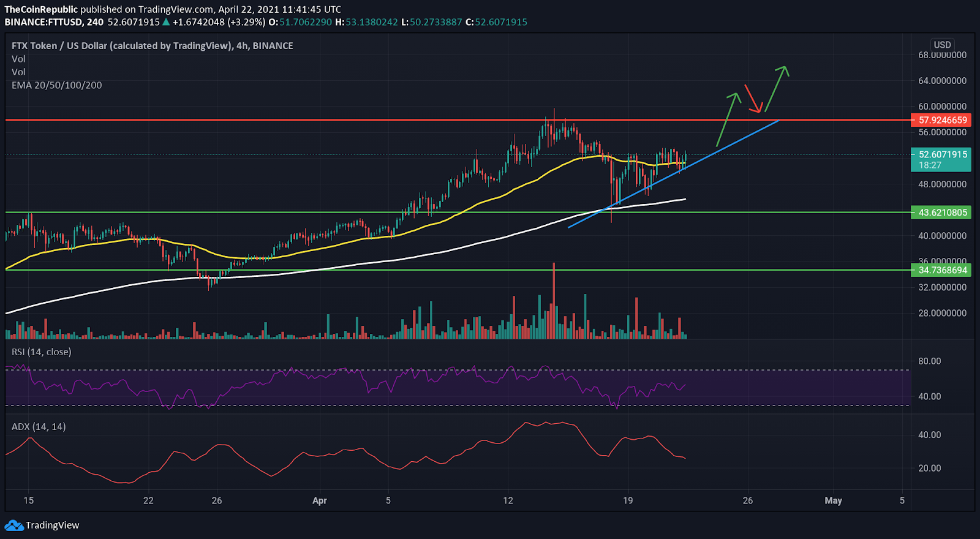Click TheCoinRepublic publisher name
980x539 pixels.
[x=41, y=9]
